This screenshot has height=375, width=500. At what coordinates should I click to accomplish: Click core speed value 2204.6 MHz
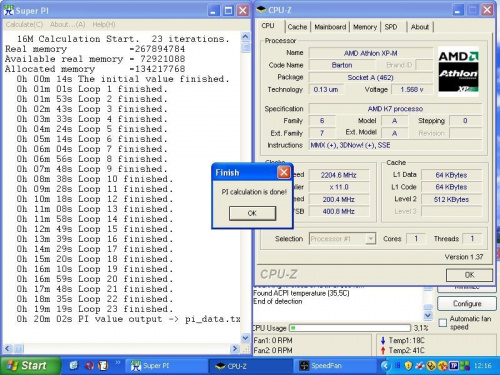(339, 175)
